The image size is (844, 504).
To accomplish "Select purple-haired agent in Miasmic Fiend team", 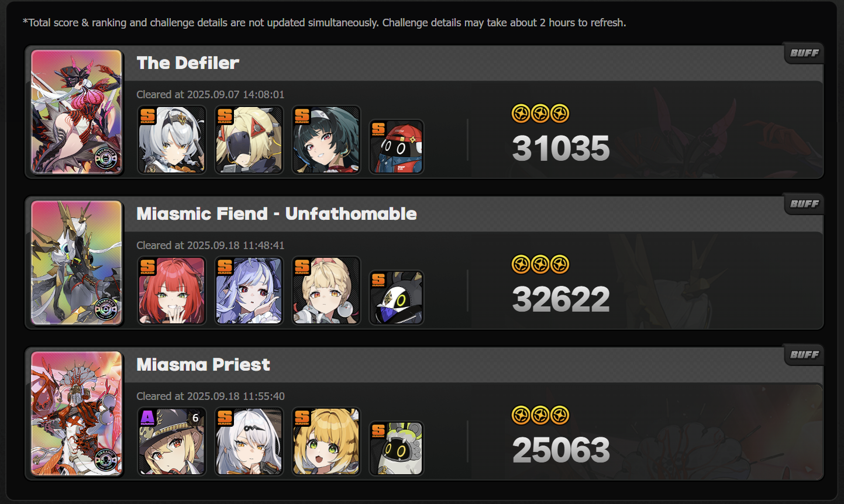I will (x=249, y=291).
